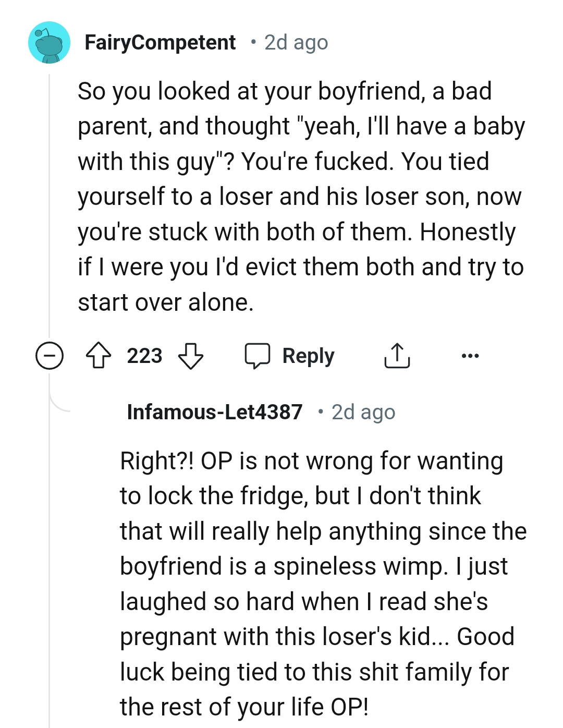Reply to FairyCompetent's comment
Screen dimensions: 563x728
[308, 356]
